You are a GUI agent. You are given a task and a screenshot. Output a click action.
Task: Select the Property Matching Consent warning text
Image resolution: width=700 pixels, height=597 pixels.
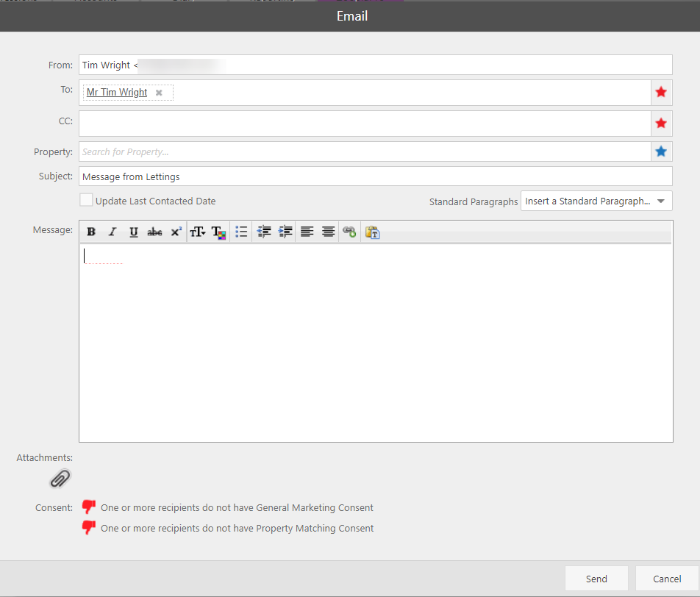(237, 528)
